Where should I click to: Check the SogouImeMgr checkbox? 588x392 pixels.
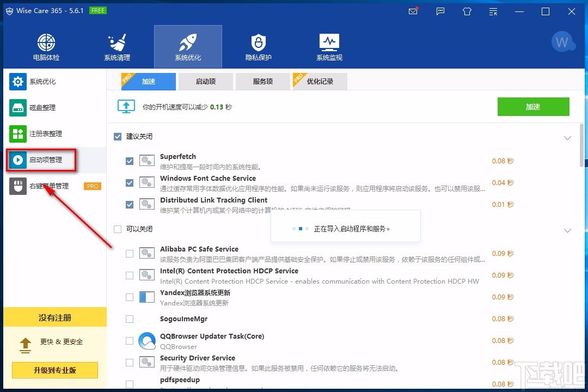[x=130, y=319]
